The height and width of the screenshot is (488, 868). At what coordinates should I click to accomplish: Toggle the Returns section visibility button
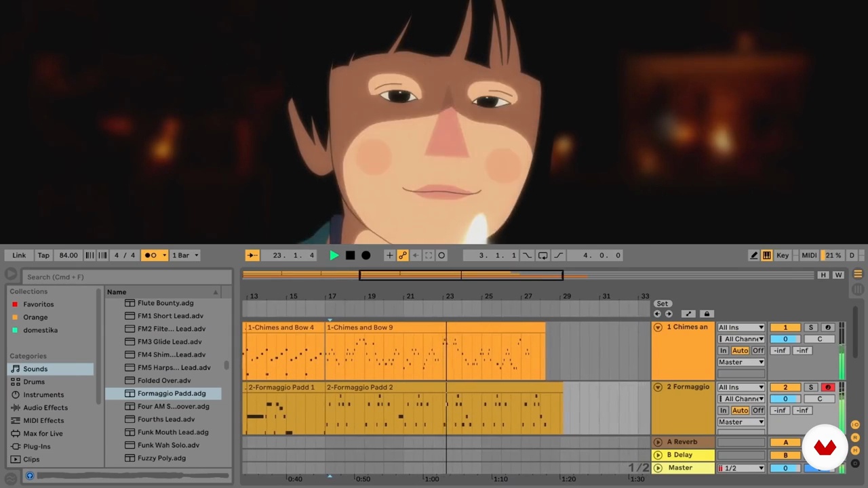[x=855, y=438]
